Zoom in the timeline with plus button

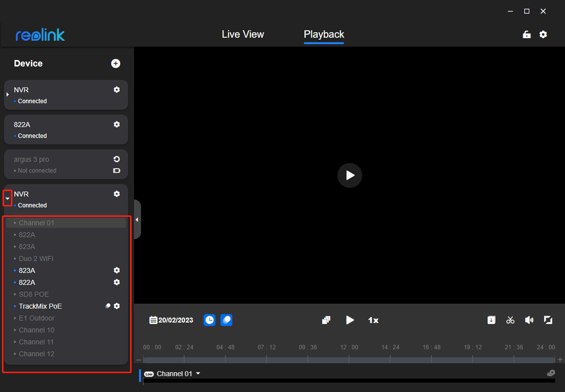pyautogui.click(x=560, y=360)
